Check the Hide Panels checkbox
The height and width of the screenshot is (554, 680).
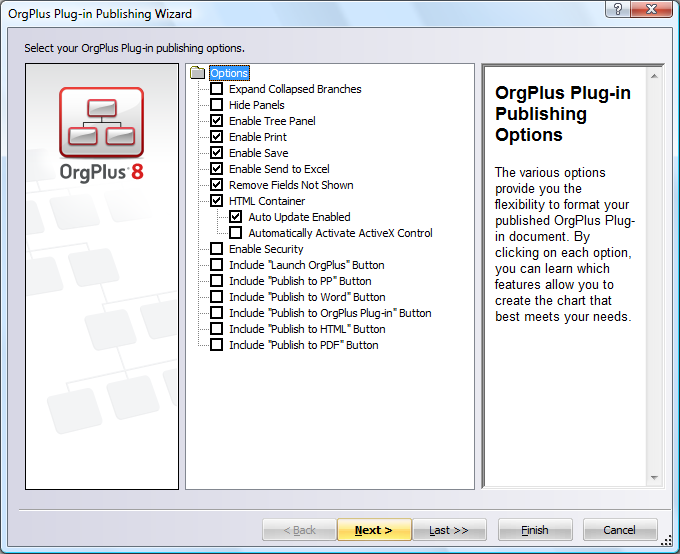coord(216,105)
